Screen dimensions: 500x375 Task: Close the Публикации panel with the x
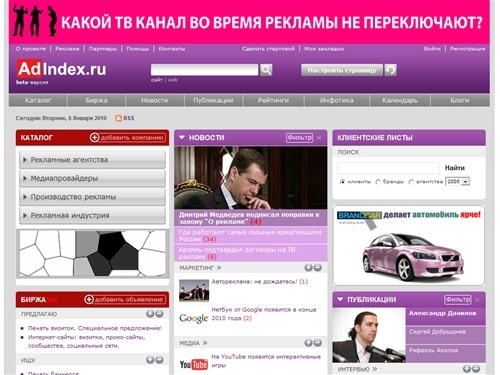pyautogui.click(x=477, y=300)
